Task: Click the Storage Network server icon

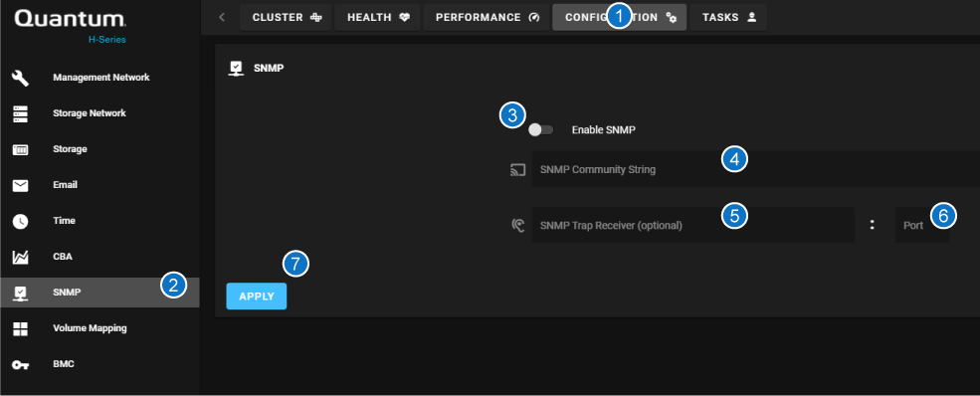Action: (21, 113)
